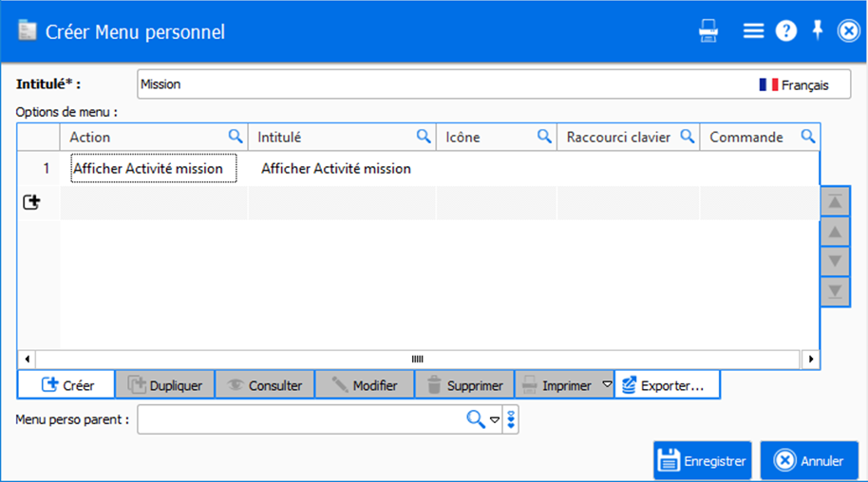Open Menu perso parent dropdown arrow
Screen dimensions: 868x482
(494, 419)
